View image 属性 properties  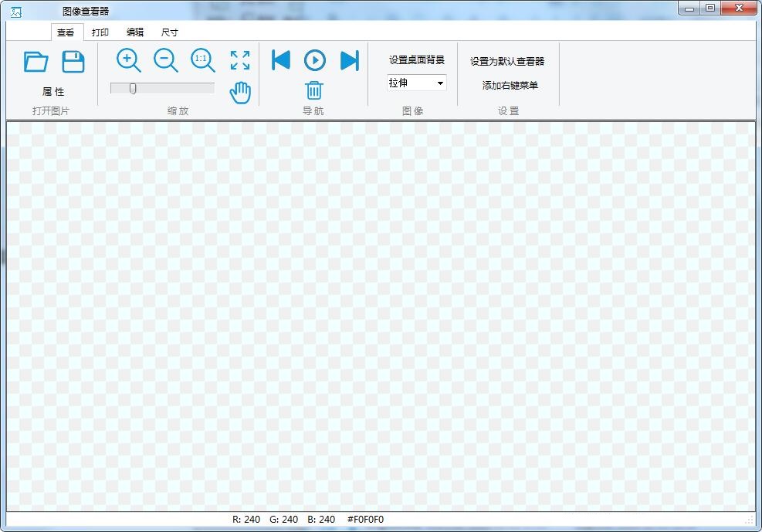point(55,91)
